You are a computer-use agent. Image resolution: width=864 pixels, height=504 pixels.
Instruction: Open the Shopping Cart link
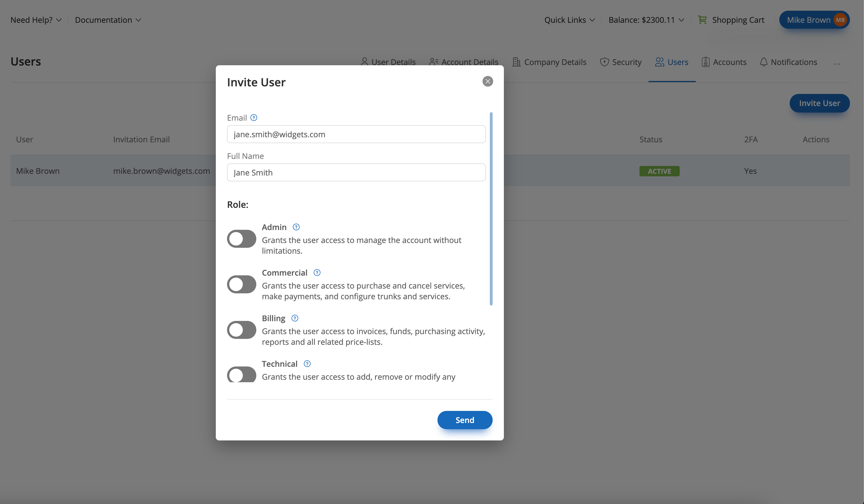click(731, 20)
